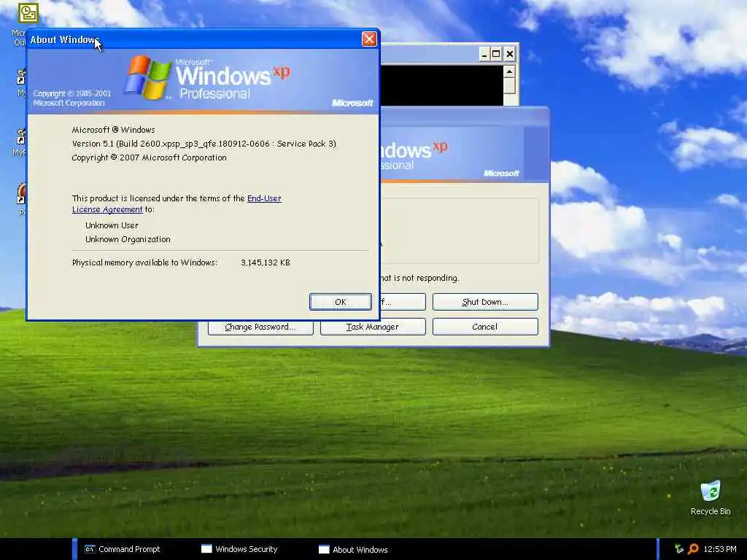Close the Command Prompt window
This screenshot has width=747, height=560.
point(510,54)
